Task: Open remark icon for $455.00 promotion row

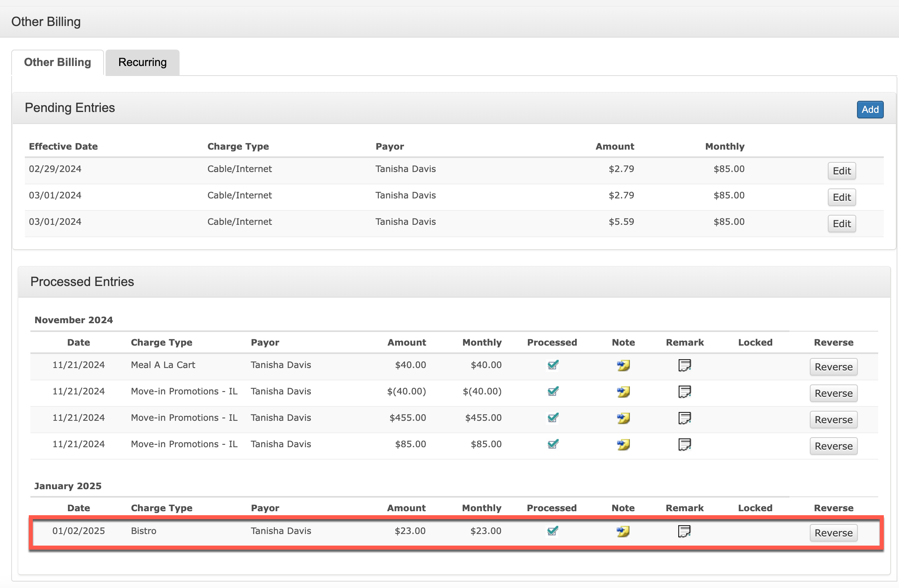Action: [x=684, y=418]
